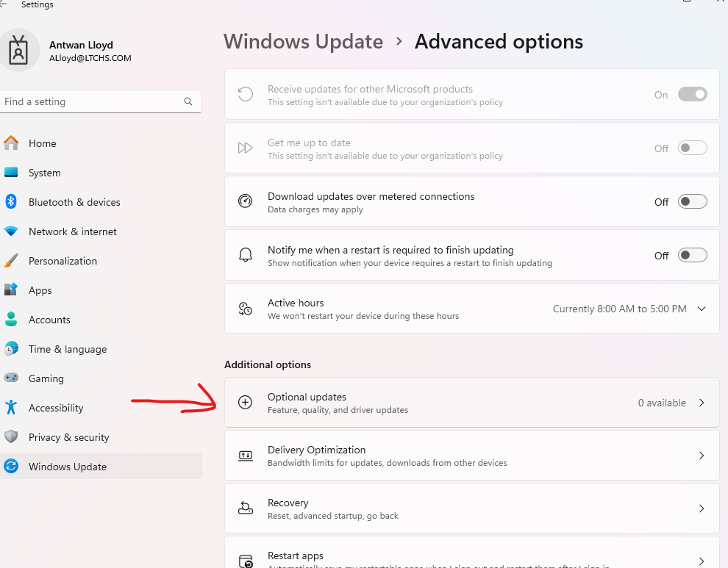Open Accessibility settings page
728x568 pixels.
(101, 407)
